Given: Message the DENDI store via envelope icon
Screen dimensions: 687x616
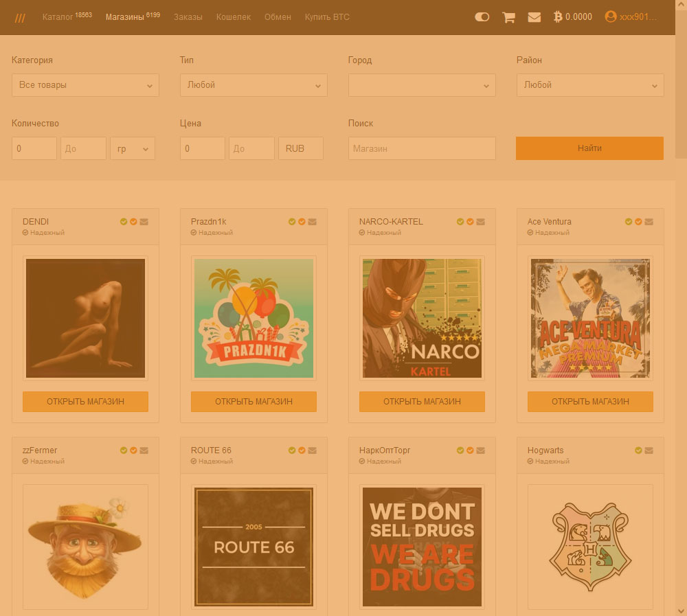Looking at the screenshot, I should [x=144, y=222].
